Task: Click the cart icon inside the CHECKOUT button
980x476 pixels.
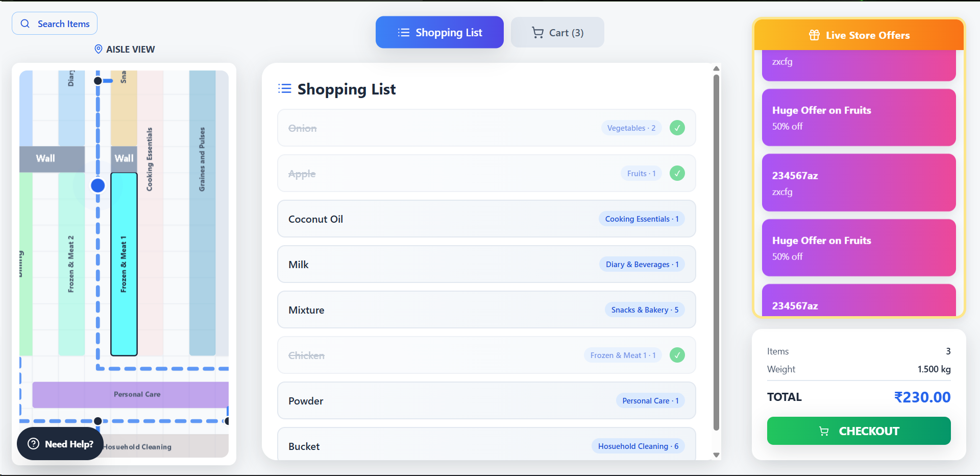Action: click(824, 431)
